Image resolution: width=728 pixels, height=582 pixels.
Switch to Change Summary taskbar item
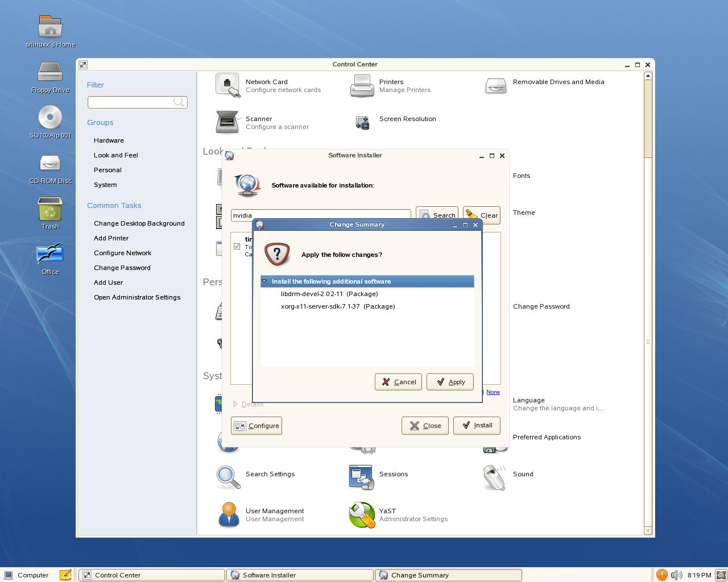click(x=448, y=575)
